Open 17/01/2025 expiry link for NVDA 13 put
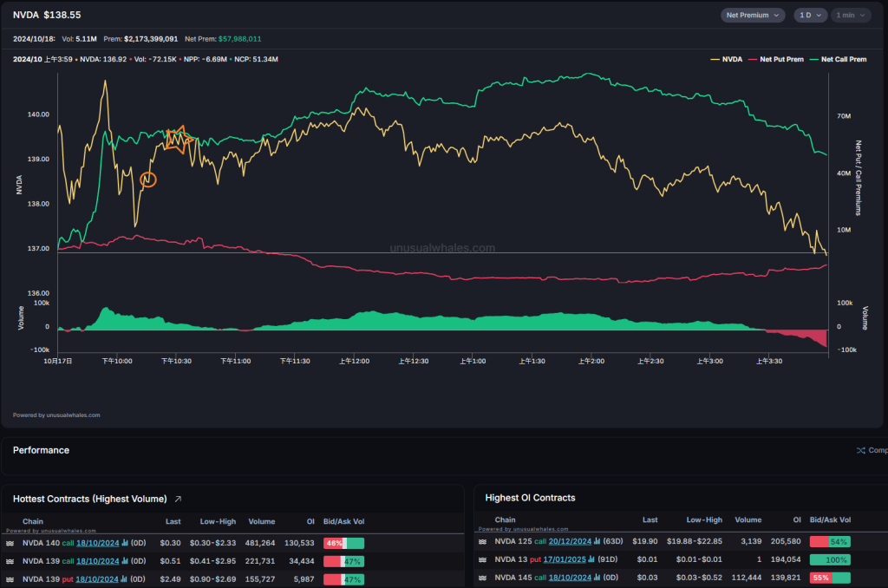888x588 pixels. [566, 559]
